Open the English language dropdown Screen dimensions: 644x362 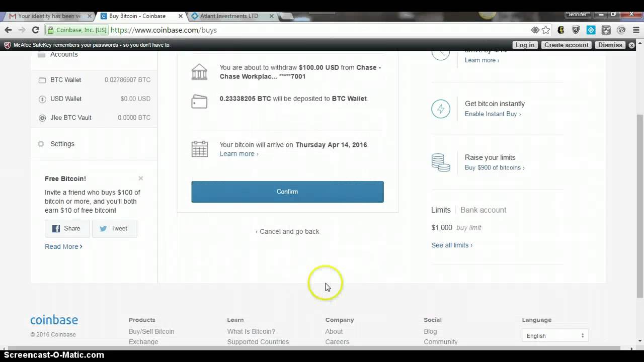coord(555,336)
